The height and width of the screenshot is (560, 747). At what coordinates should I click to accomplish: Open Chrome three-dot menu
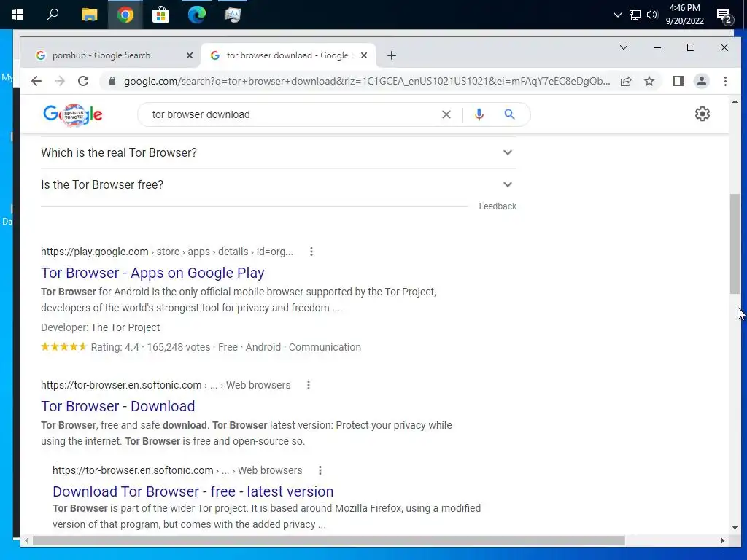click(x=725, y=81)
